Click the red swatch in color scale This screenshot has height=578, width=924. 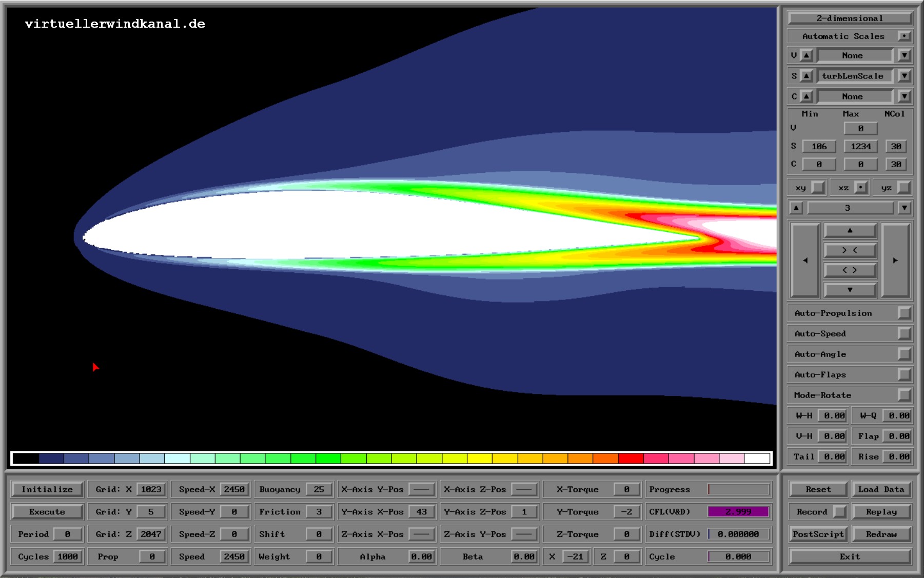coord(631,458)
